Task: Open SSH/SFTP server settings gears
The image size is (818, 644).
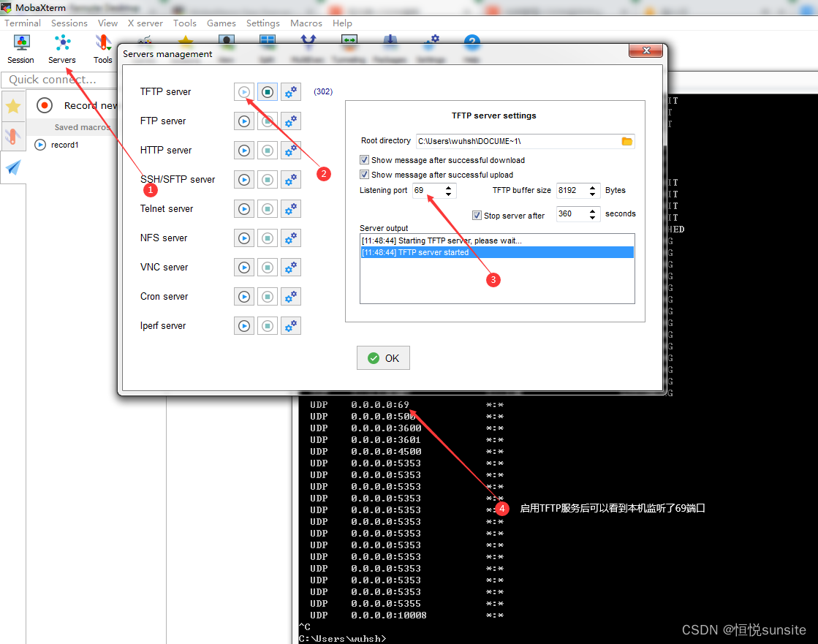Action: pos(291,180)
